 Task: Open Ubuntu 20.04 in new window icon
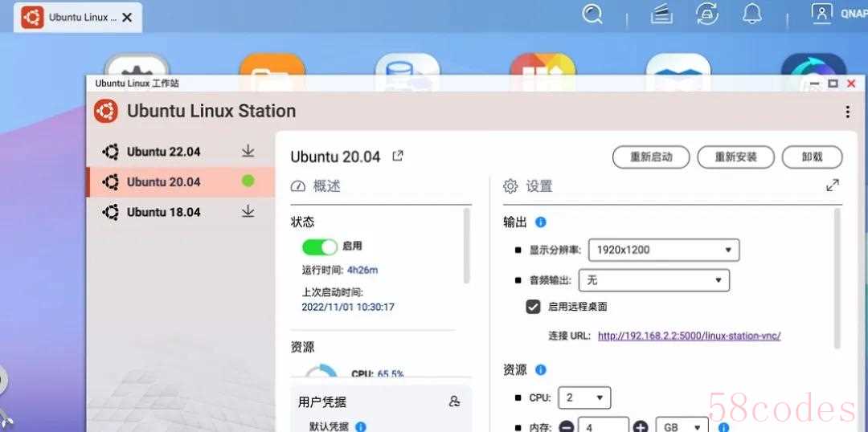click(x=398, y=156)
